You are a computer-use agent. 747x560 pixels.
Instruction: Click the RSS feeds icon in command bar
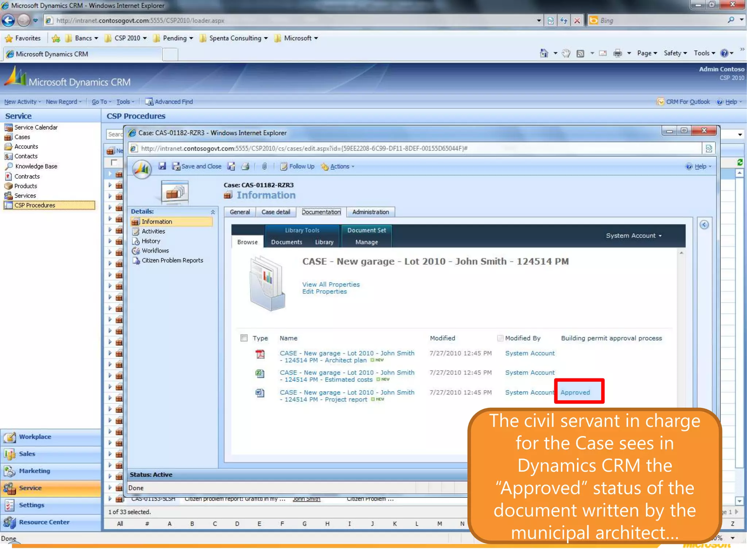click(580, 54)
